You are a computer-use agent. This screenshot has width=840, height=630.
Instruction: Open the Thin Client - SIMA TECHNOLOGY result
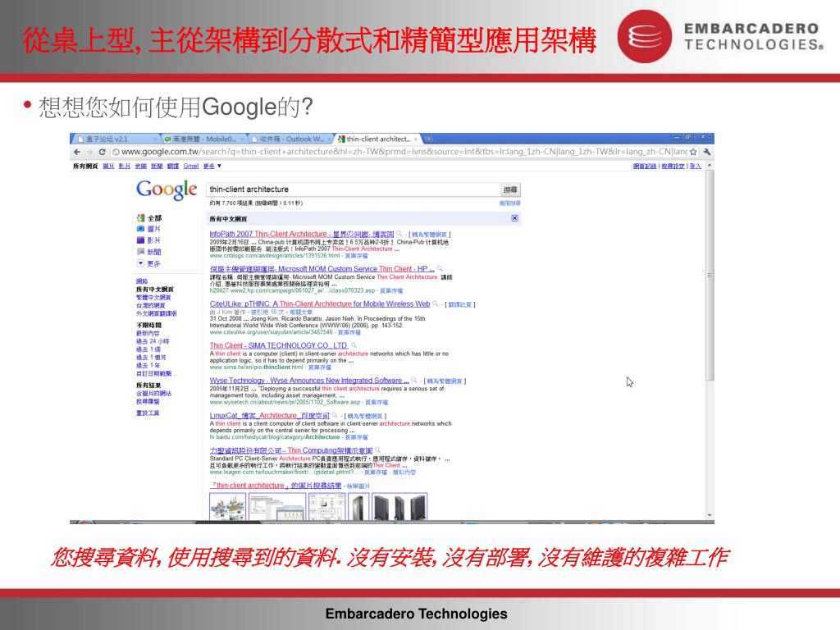coord(279,345)
